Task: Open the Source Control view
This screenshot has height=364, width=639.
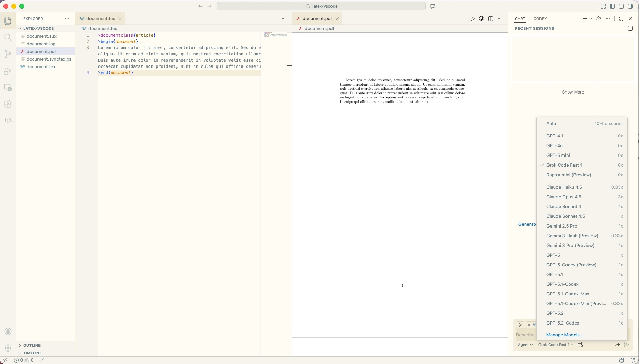Action: pyautogui.click(x=8, y=54)
